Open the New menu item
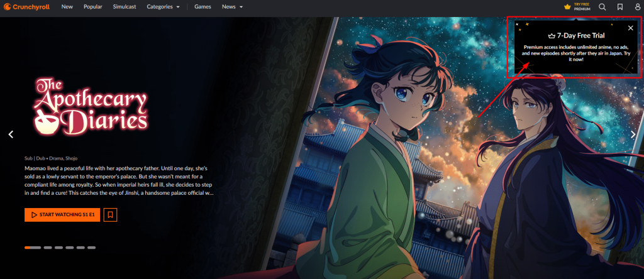644x279 pixels. tap(67, 7)
